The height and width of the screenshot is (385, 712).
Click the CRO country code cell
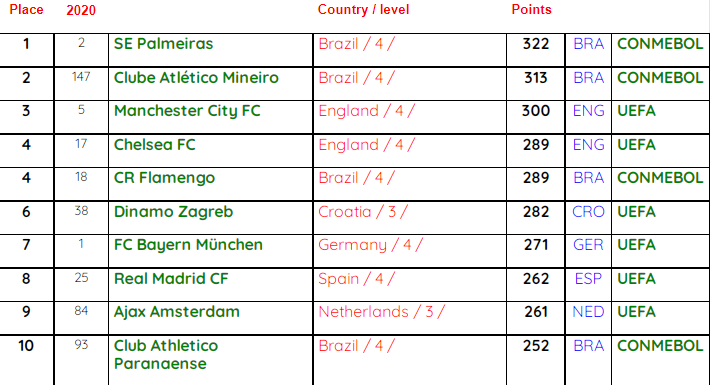(588, 212)
